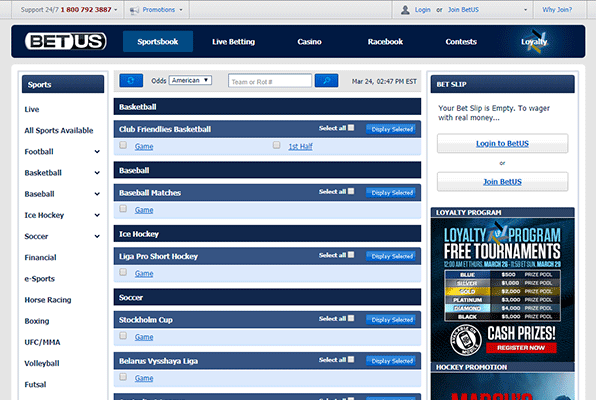
Task: Check Stockholm Cup Game checkbox
Action: pyautogui.click(x=123, y=336)
